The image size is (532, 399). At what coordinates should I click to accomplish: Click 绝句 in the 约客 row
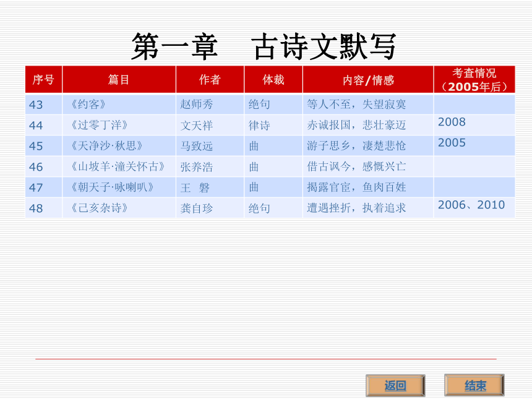259,104
